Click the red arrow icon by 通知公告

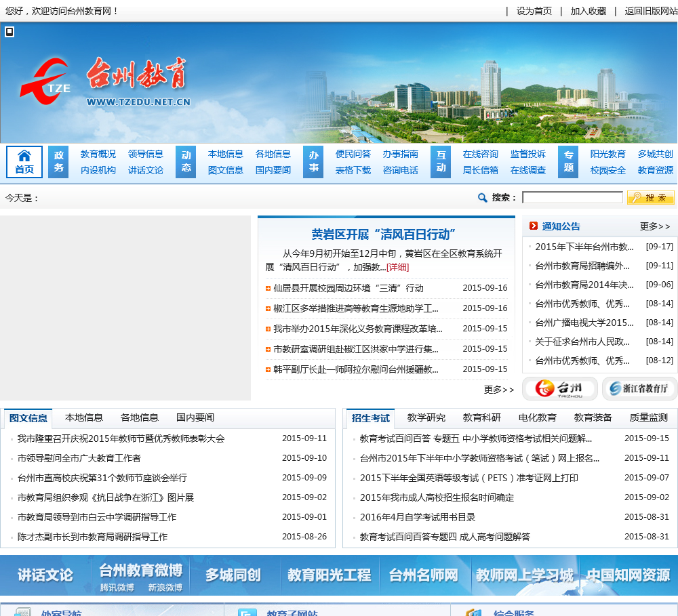pos(534,226)
